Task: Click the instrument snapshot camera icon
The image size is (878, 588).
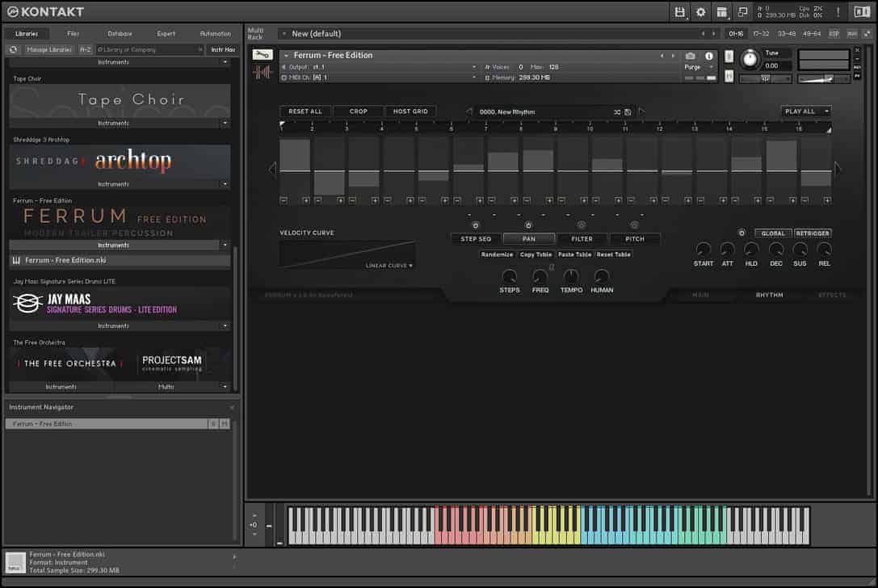Action: click(690, 56)
